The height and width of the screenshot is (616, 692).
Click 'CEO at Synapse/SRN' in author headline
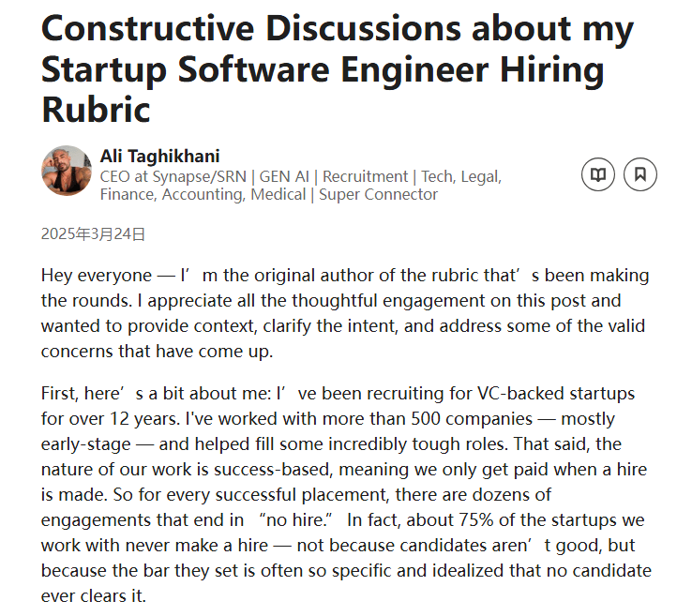coord(173,176)
